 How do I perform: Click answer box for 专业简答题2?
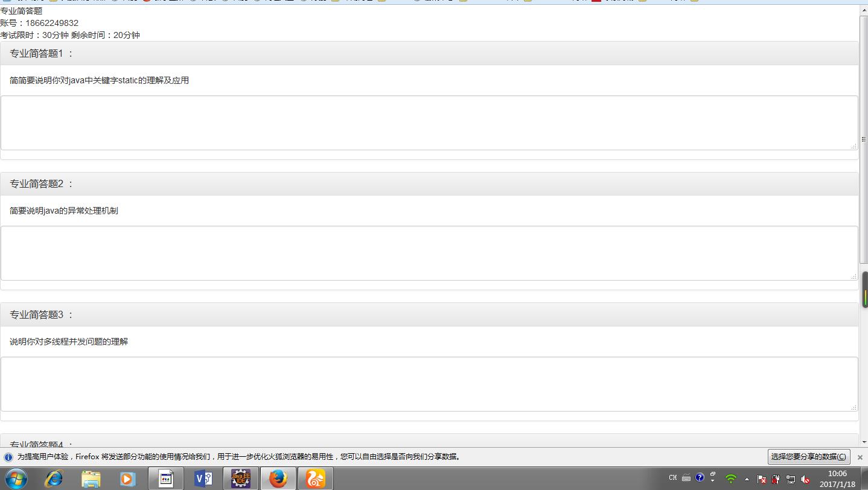[x=429, y=253]
